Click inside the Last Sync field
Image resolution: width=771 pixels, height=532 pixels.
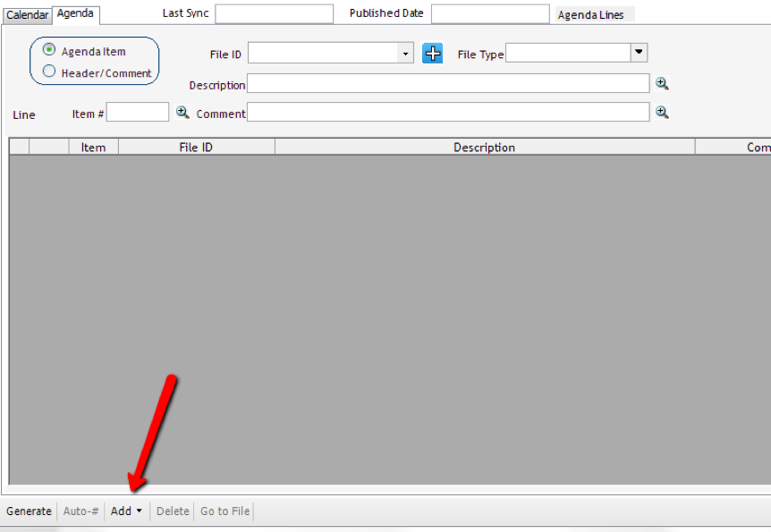[x=274, y=13]
